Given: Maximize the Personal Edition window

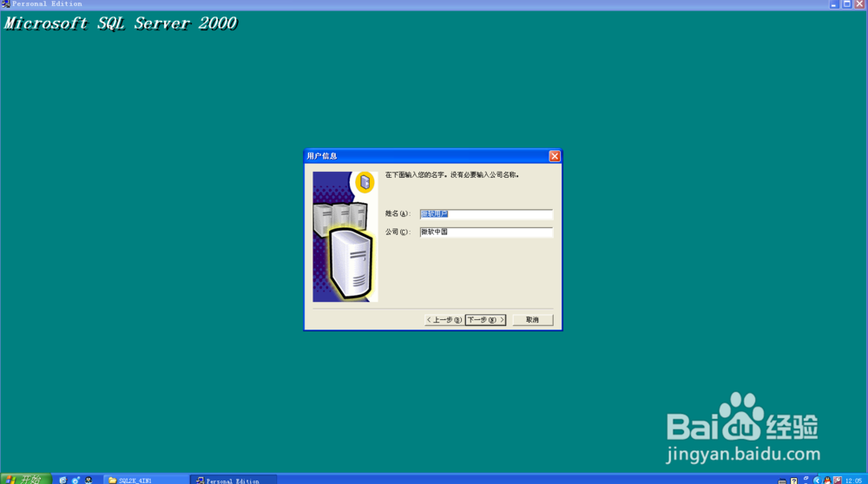Looking at the screenshot, I should 847,3.
